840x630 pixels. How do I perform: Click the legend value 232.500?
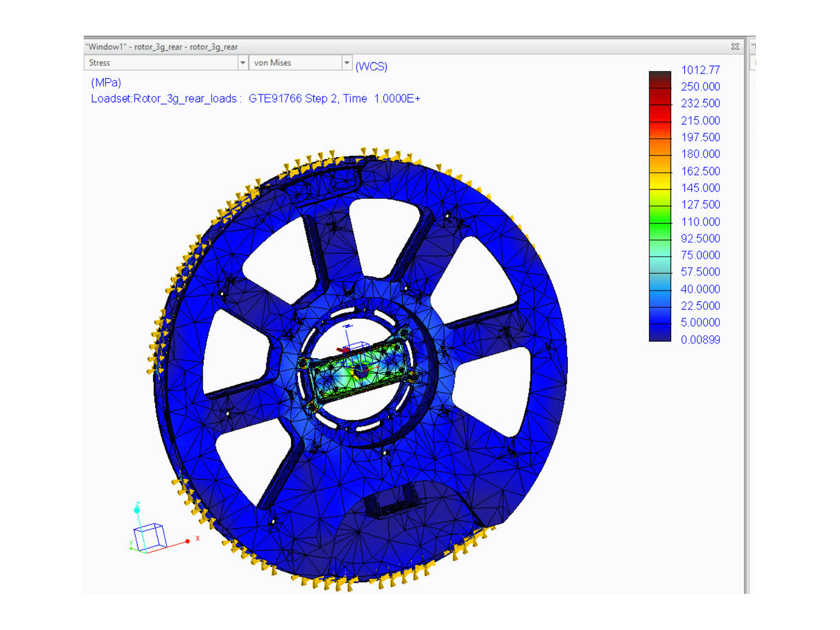pyautogui.click(x=700, y=103)
